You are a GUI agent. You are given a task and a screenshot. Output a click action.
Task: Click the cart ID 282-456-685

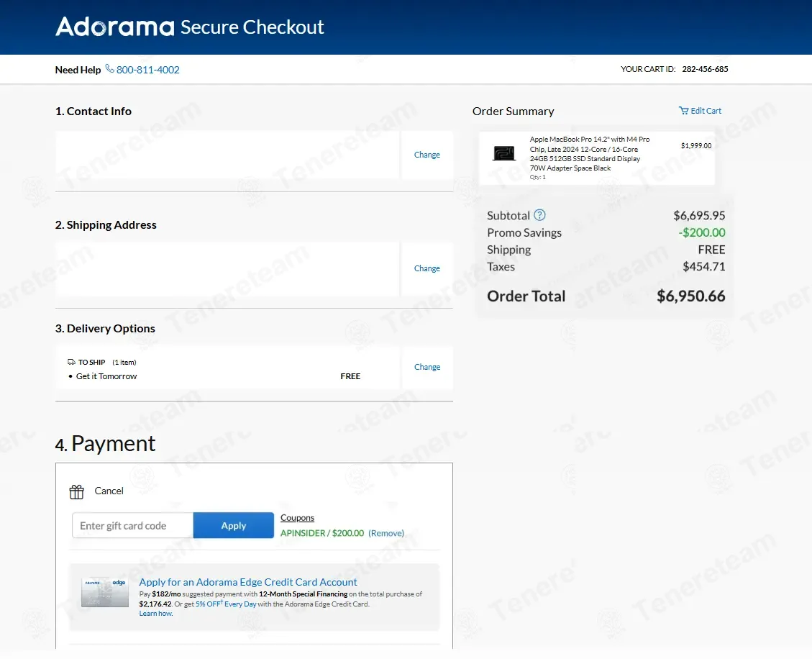(705, 69)
